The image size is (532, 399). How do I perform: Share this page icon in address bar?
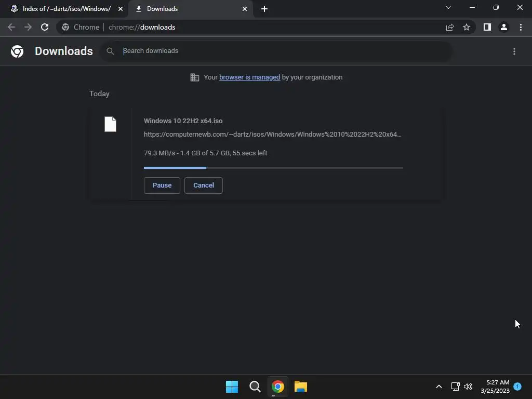[x=450, y=27]
